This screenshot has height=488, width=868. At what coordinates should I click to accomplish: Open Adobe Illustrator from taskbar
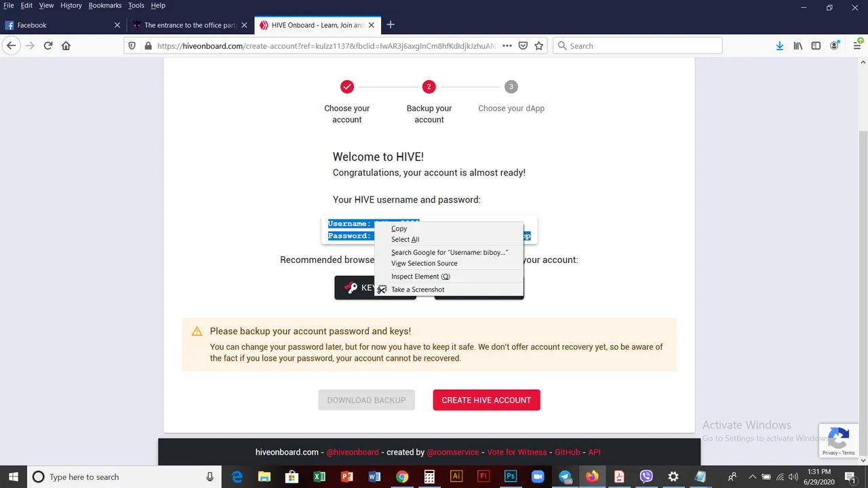[x=456, y=476]
